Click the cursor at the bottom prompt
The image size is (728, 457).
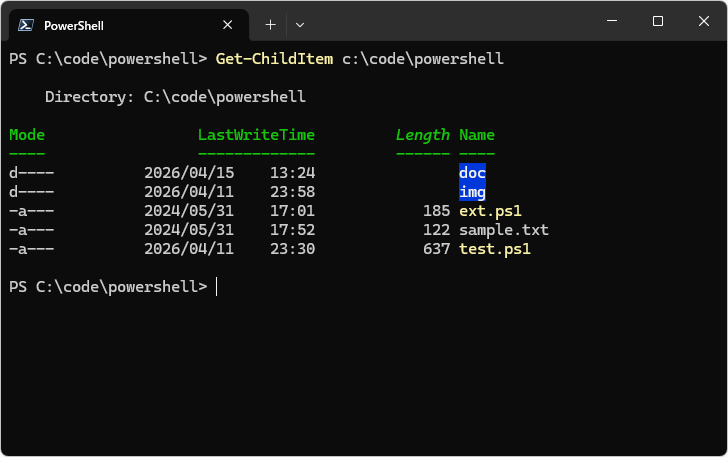coord(217,287)
